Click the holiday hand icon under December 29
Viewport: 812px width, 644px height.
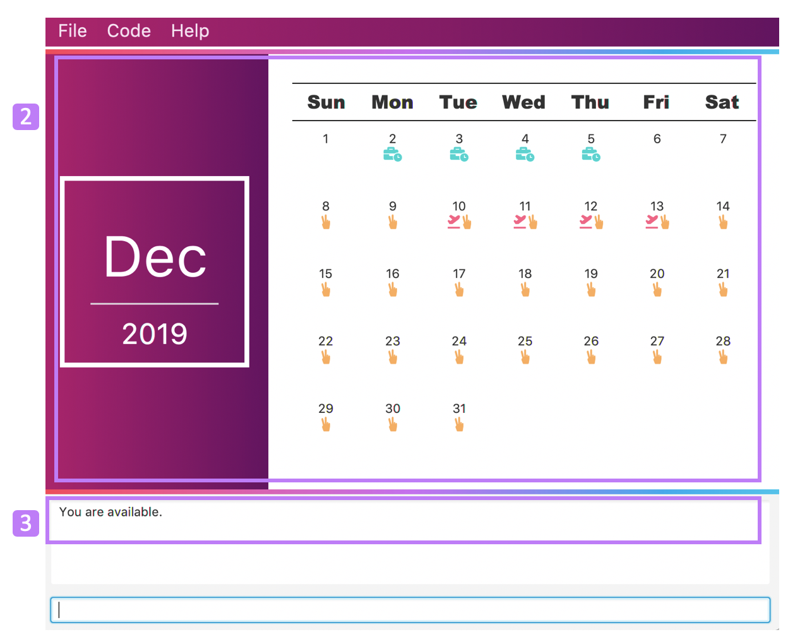click(x=326, y=424)
